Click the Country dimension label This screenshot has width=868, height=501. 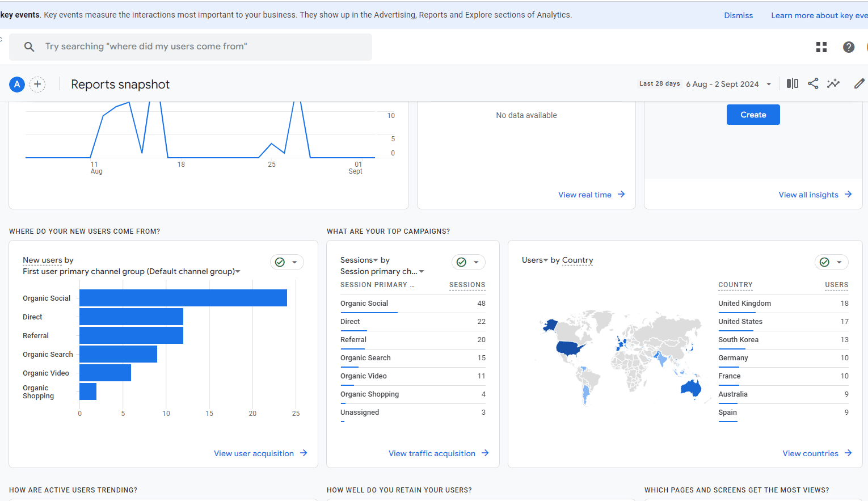578,260
